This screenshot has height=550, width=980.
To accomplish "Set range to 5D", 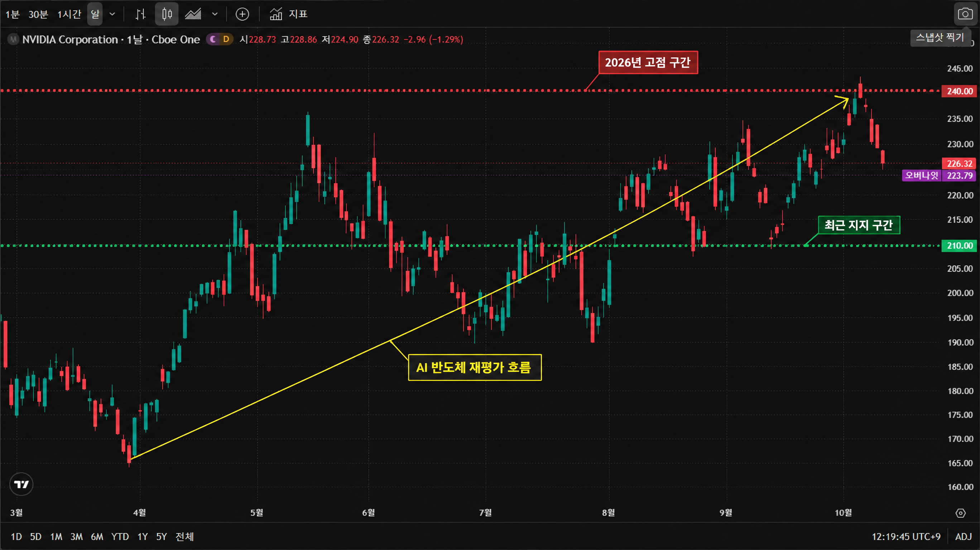I will point(36,537).
